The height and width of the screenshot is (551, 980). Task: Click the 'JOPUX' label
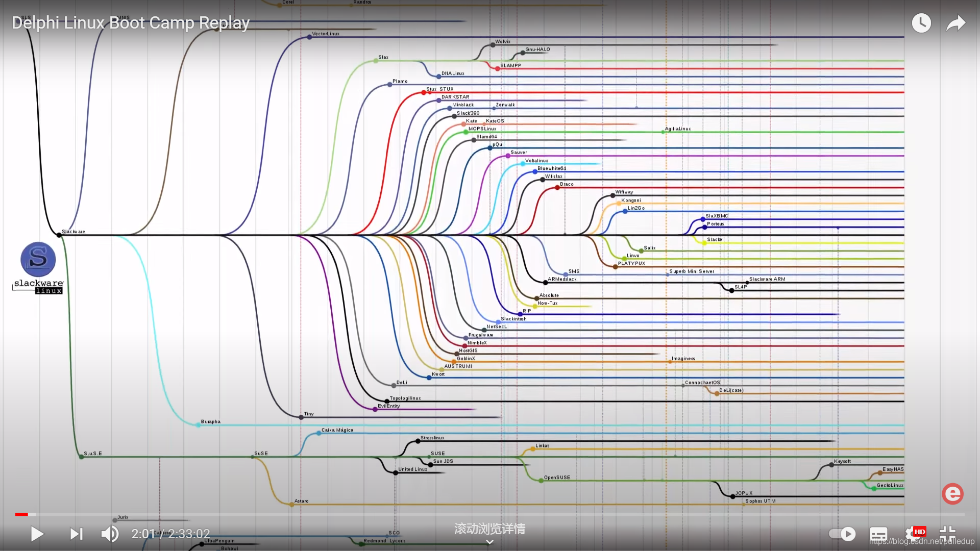pyautogui.click(x=744, y=493)
